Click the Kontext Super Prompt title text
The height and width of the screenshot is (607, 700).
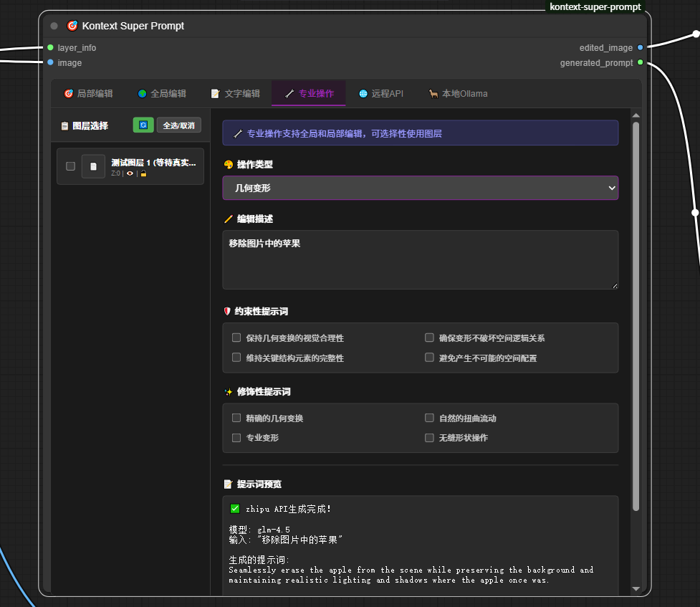tap(133, 26)
